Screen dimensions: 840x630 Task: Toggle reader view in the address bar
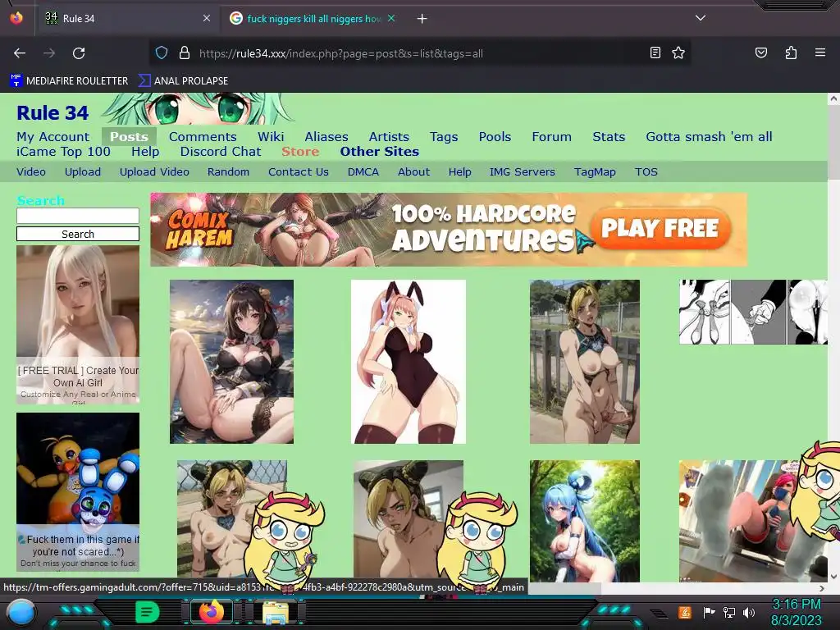(655, 52)
